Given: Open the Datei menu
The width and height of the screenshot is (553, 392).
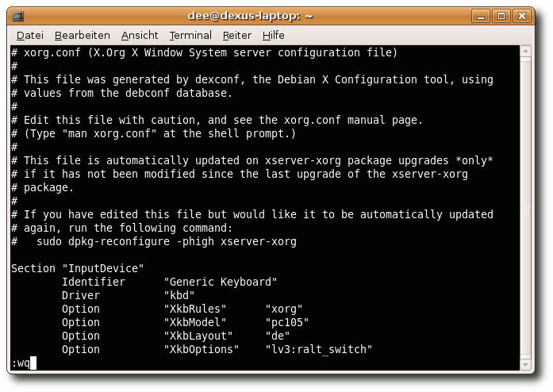Looking at the screenshot, I should coord(30,35).
